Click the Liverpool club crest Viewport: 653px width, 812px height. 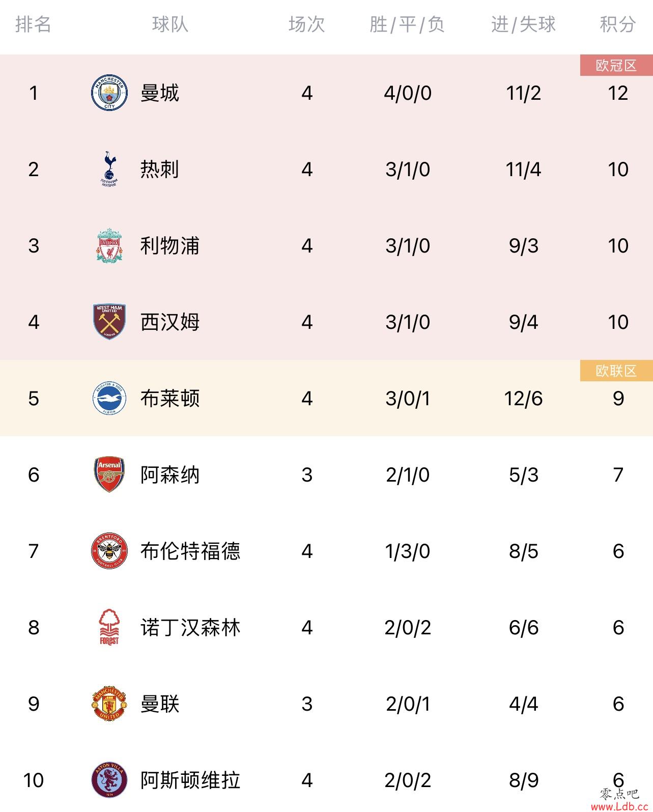pos(109,245)
